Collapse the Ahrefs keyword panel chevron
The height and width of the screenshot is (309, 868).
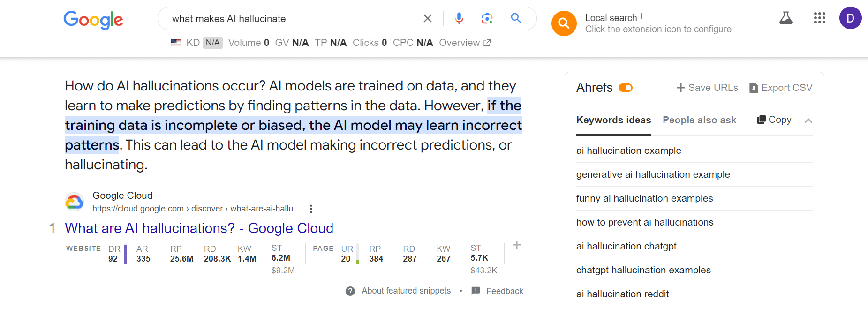(808, 121)
